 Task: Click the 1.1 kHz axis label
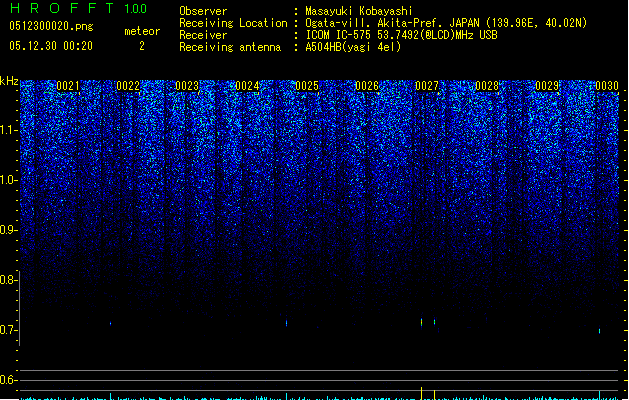[9, 130]
